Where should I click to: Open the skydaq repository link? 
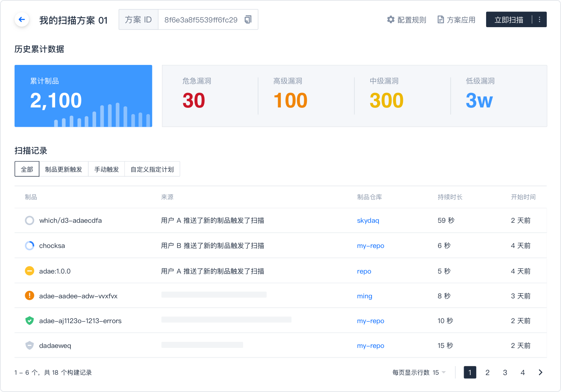[x=368, y=220]
